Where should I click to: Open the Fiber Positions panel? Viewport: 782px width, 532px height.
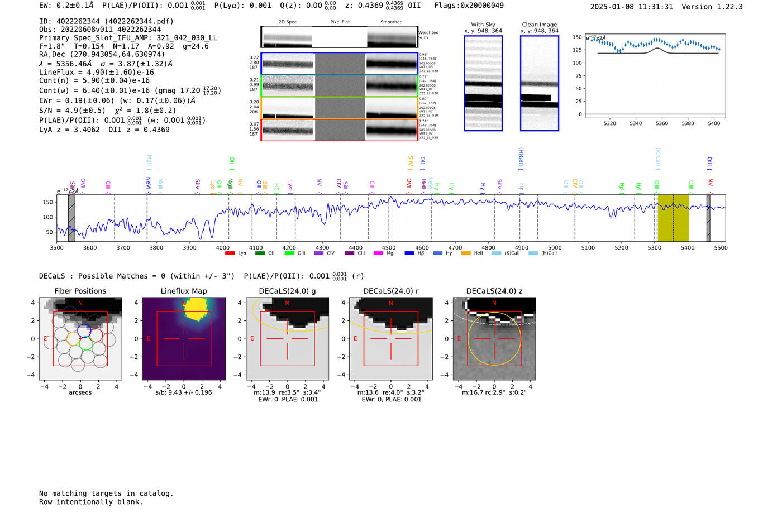(x=80, y=339)
